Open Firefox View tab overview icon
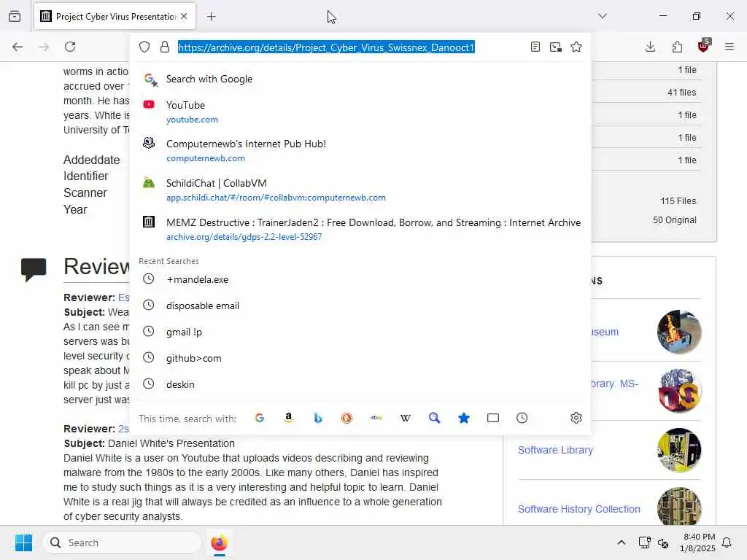Image resolution: width=747 pixels, height=560 pixels. click(x=15, y=16)
